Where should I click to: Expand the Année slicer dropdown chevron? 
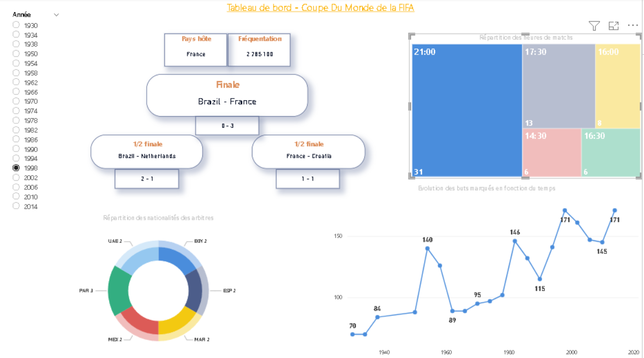coord(56,15)
